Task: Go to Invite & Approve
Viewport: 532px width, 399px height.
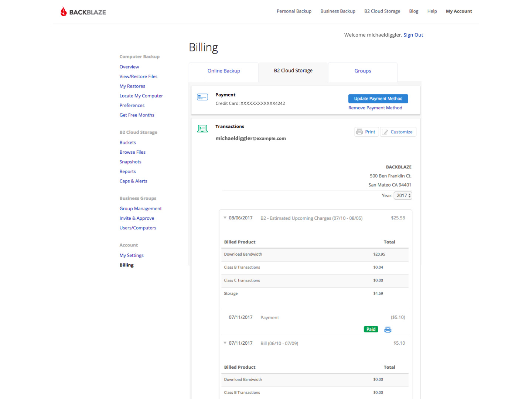Action: pos(137,218)
